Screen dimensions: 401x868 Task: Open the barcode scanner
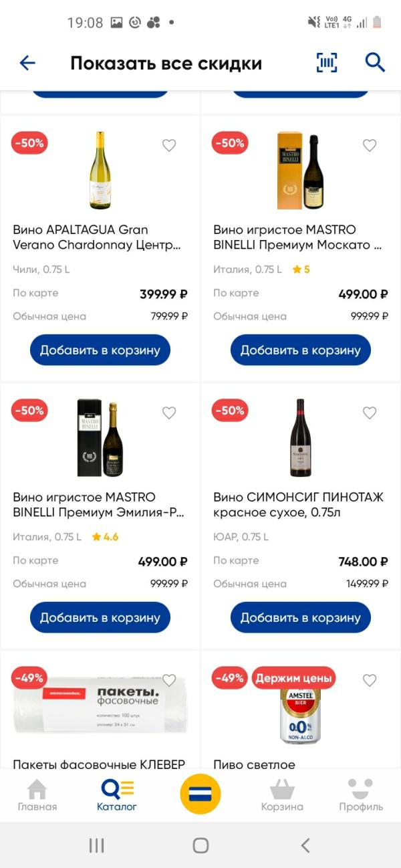pyautogui.click(x=327, y=63)
